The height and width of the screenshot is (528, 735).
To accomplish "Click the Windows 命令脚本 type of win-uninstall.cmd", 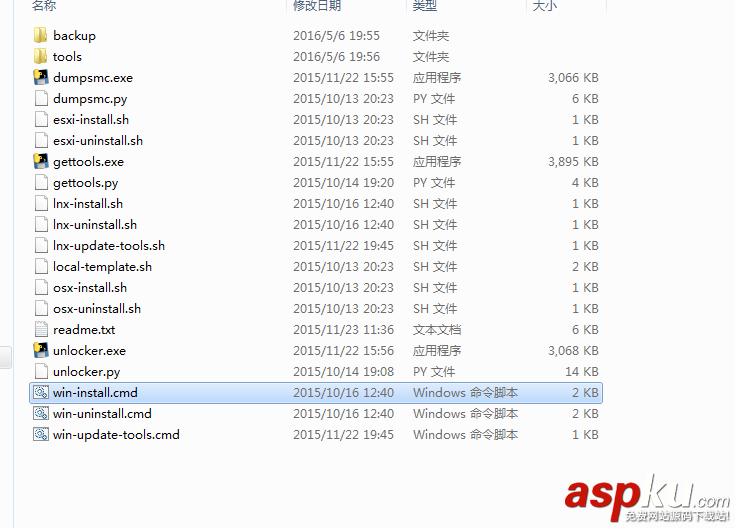I will 465,414.
